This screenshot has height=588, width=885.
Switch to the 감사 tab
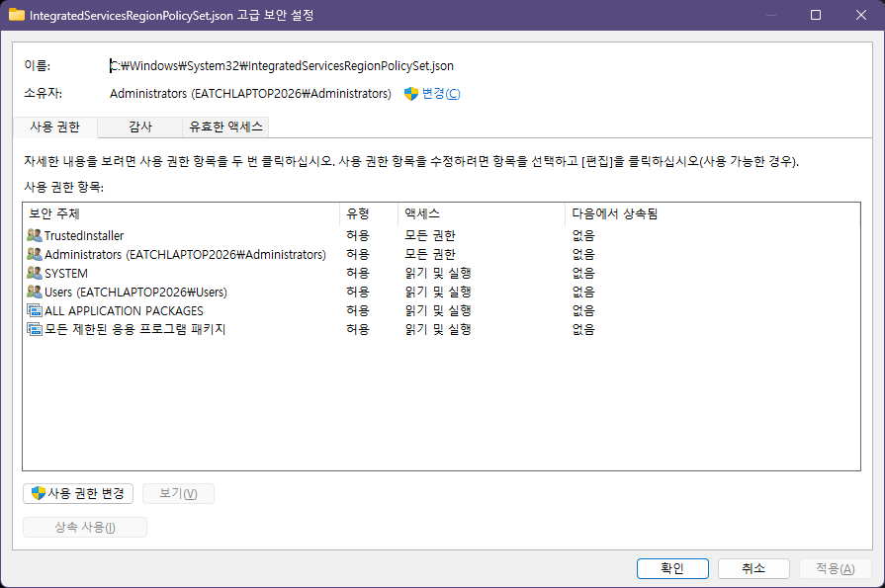coord(140,126)
